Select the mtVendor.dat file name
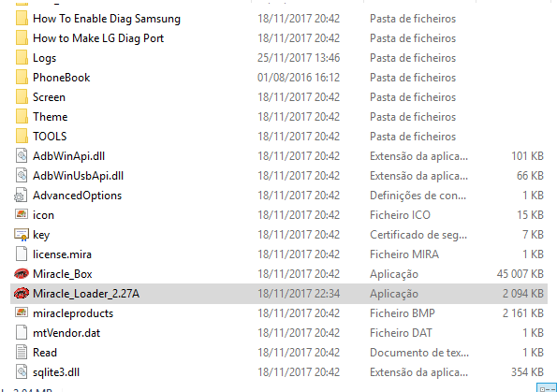 click(66, 333)
